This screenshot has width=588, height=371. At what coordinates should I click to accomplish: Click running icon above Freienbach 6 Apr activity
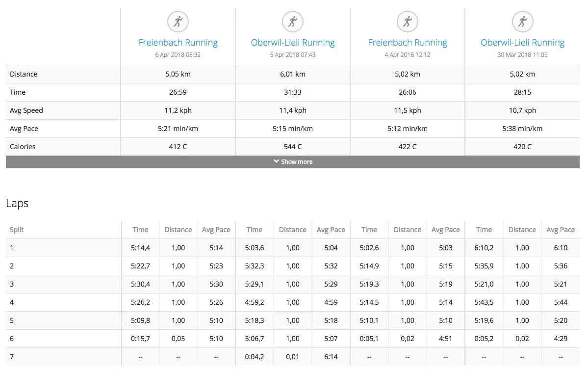[x=178, y=22]
